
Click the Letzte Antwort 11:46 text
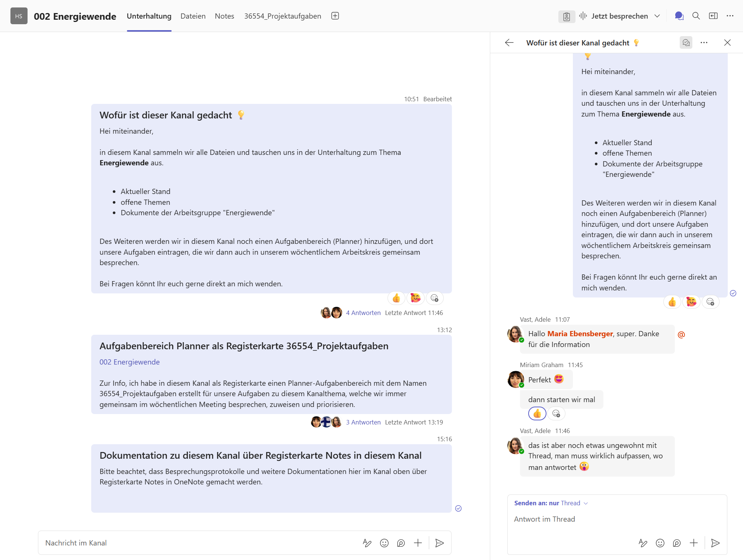[x=414, y=313]
